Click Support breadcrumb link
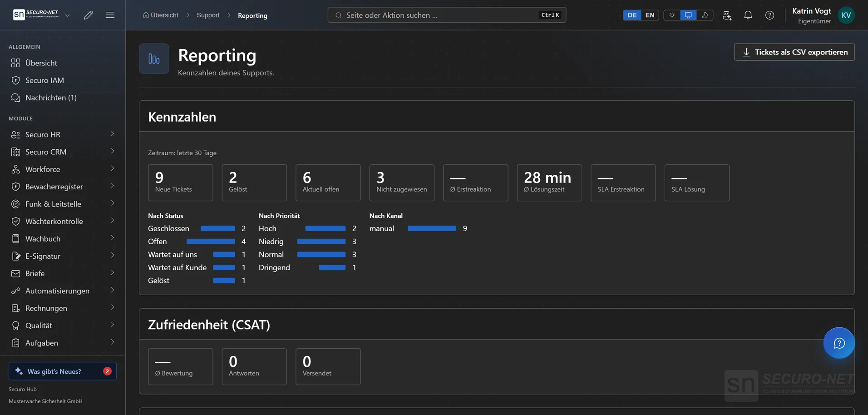This screenshot has width=868, height=415. [208, 15]
